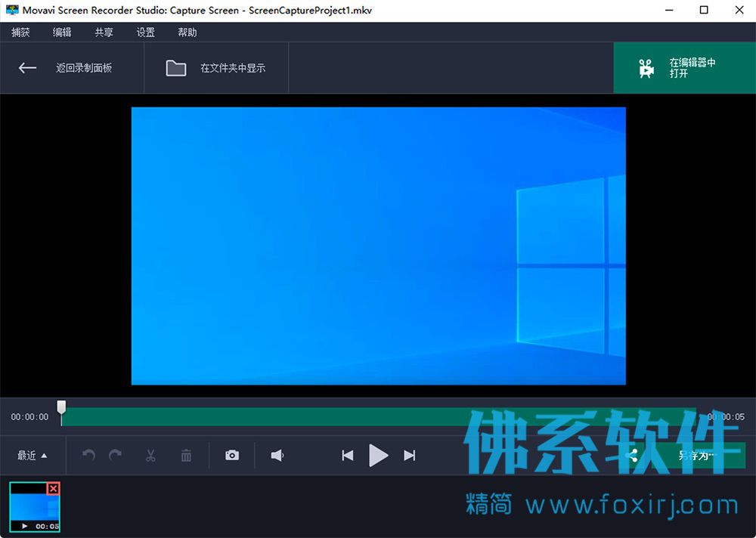
Task: Expand the 最近 recent files dropdown
Action: coord(33,456)
